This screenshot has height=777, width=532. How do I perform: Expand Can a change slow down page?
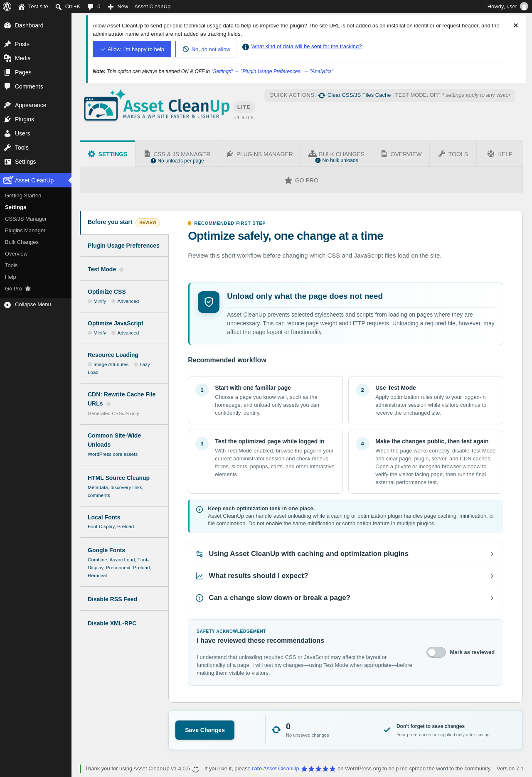point(345,598)
